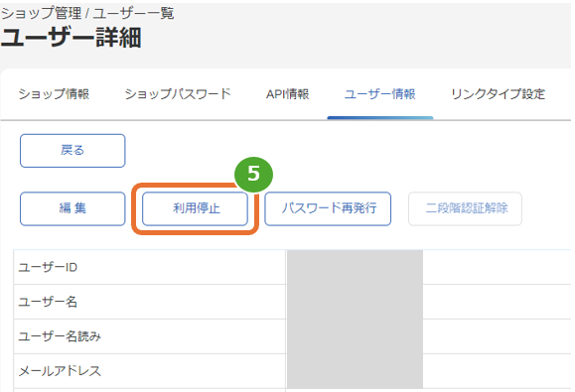Click the 利用停止 button
This screenshot has width=575, height=392.
195,208
